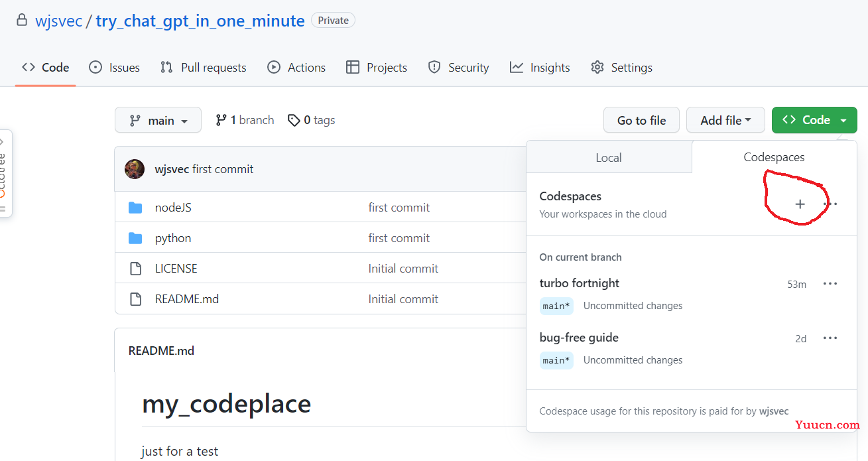This screenshot has height=461, width=868.
Task: Click the python folder icon
Action: click(135, 238)
